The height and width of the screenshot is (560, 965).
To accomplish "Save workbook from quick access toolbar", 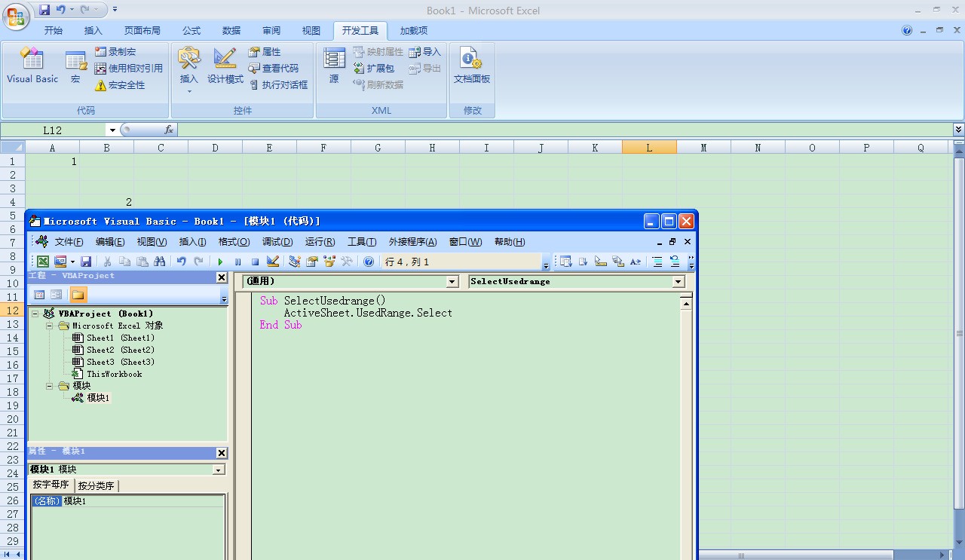I will pyautogui.click(x=44, y=10).
